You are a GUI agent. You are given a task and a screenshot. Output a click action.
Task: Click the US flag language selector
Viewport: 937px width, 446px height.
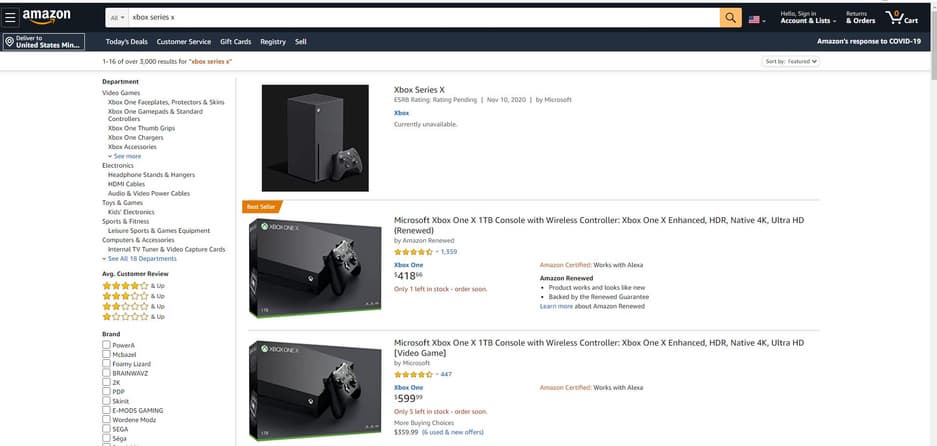755,19
